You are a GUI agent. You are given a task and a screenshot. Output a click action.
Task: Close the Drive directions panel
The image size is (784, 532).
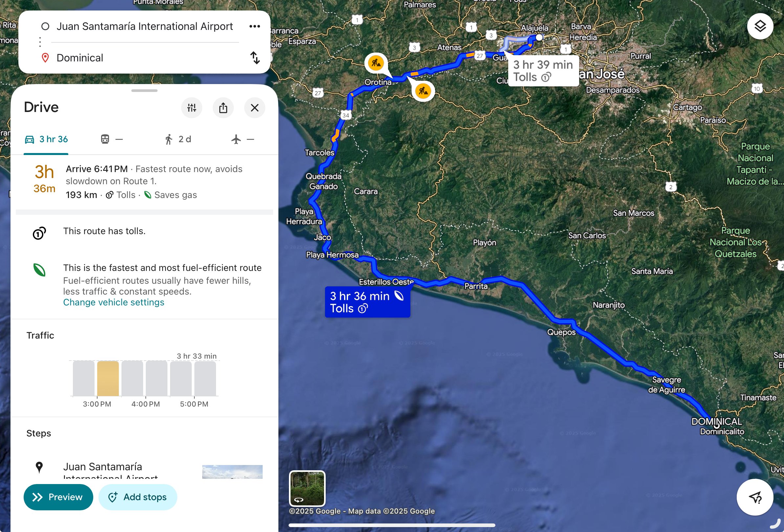click(x=254, y=108)
